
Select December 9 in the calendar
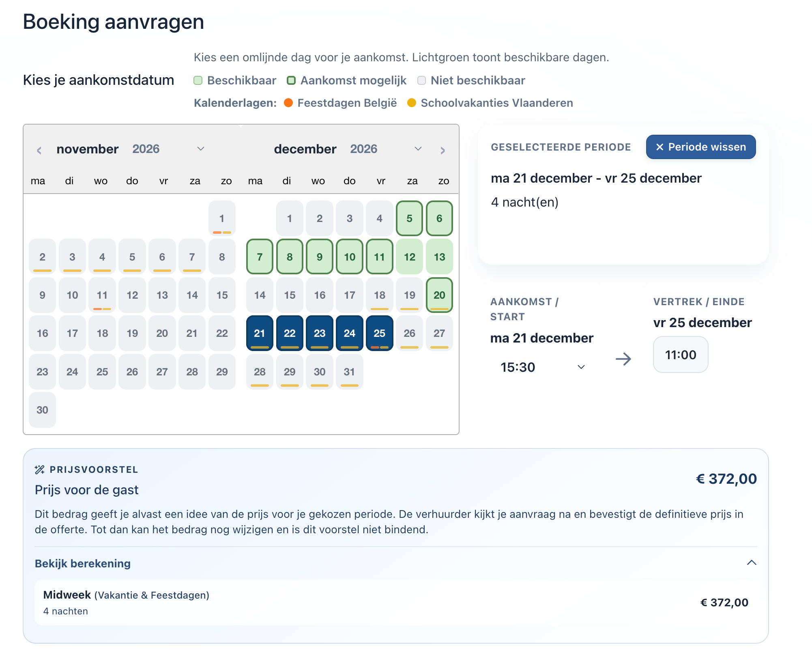click(x=320, y=256)
